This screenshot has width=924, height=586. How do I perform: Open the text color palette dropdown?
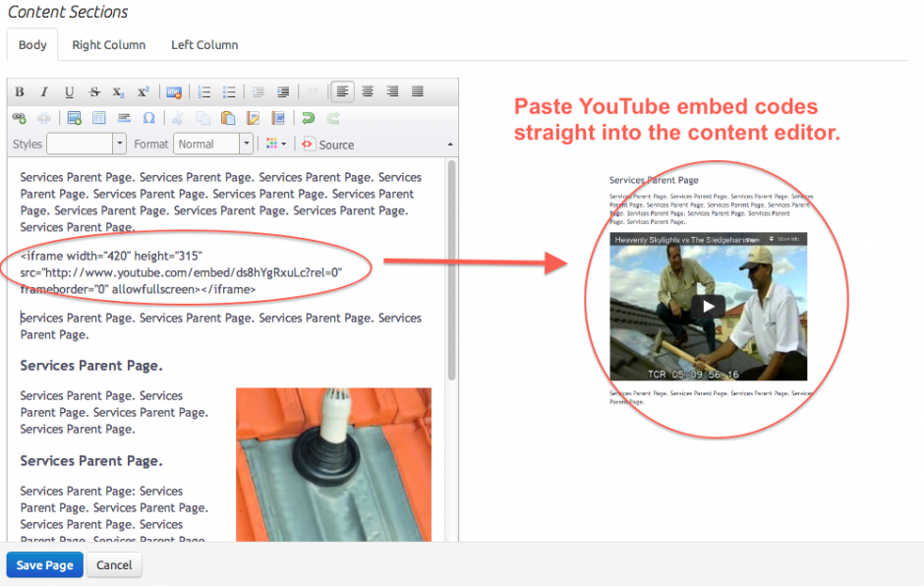point(276,144)
